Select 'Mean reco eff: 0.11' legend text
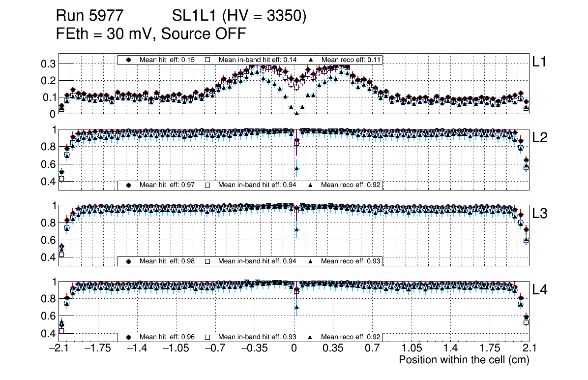588x380 pixels. pyautogui.click(x=351, y=60)
